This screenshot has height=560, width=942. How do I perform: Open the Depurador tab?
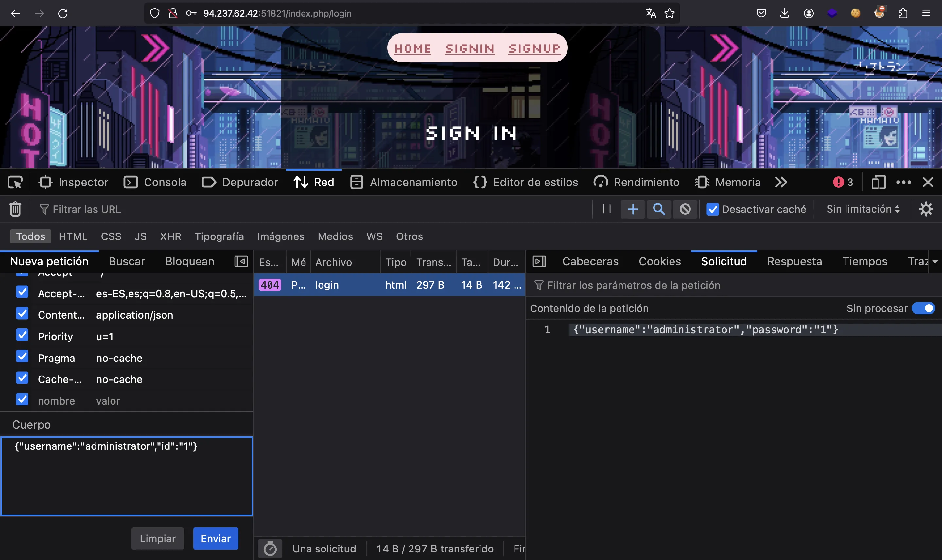pos(240,182)
